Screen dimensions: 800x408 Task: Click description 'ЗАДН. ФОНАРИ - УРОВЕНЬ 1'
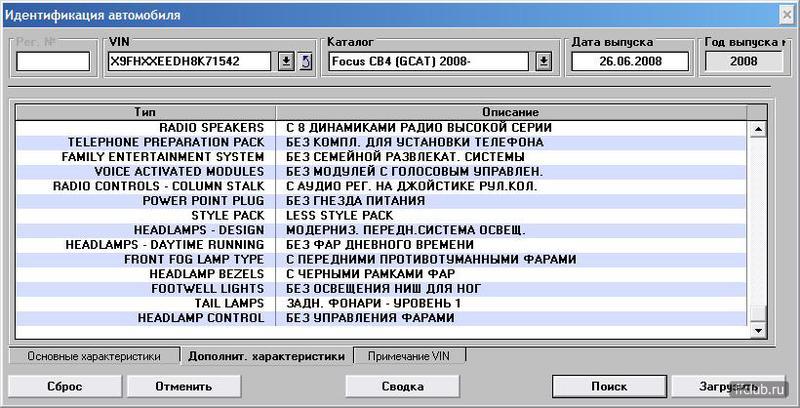[373, 303]
